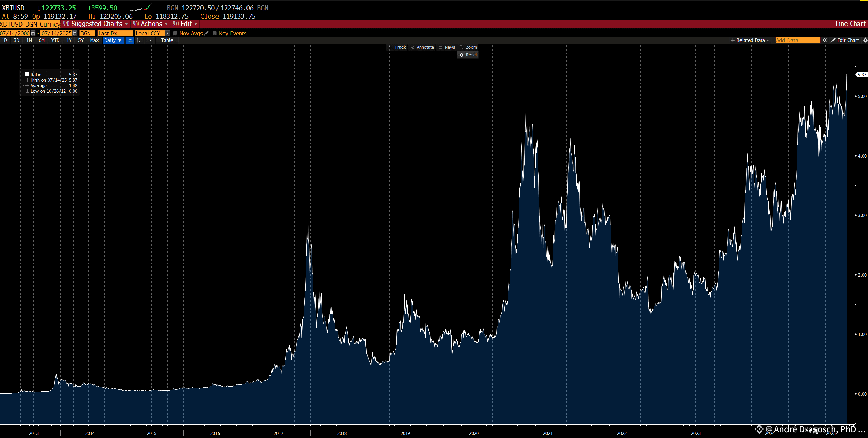Click the red down arrow price indicator

click(x=39, y=8)
